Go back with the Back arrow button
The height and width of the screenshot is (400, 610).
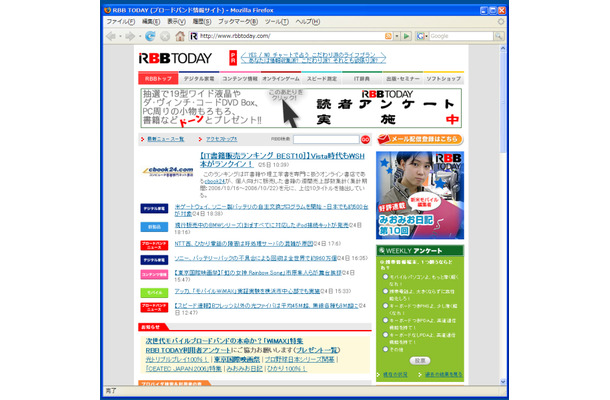(111, 36)
